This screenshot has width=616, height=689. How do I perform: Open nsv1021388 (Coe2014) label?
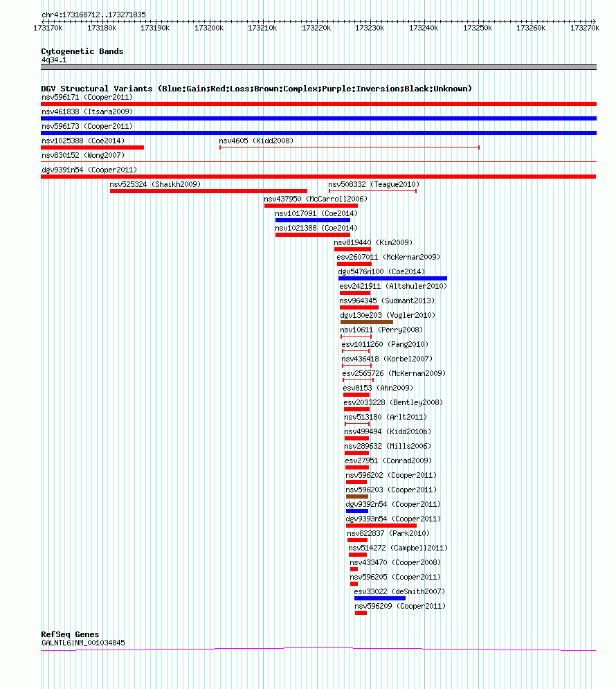316,228
